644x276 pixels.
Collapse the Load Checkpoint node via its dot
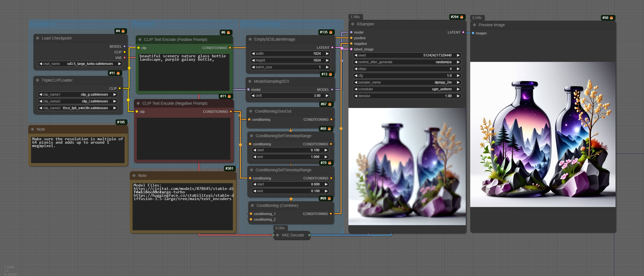click(38, 38)
